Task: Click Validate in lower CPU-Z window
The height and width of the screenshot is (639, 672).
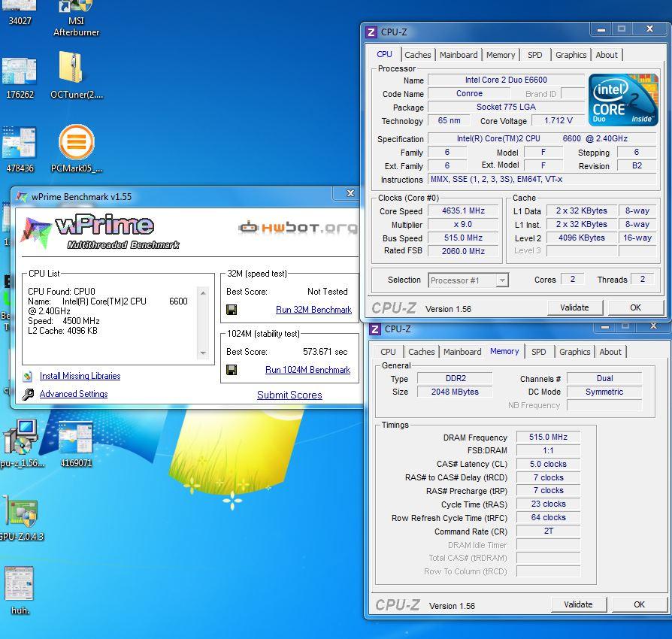Action: click(x=578, y=604)
